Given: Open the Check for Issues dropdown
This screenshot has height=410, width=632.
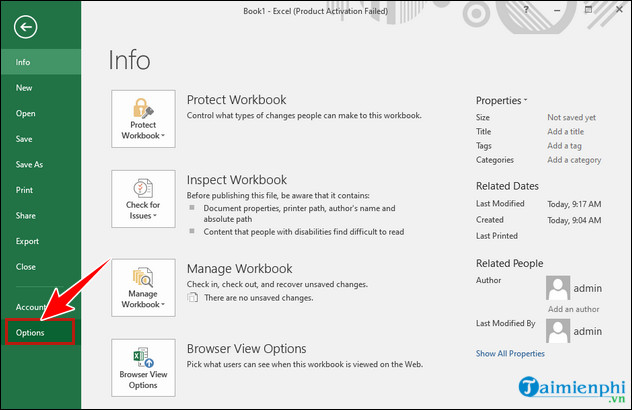Looking at the screenshot, I should pos(143,199).
